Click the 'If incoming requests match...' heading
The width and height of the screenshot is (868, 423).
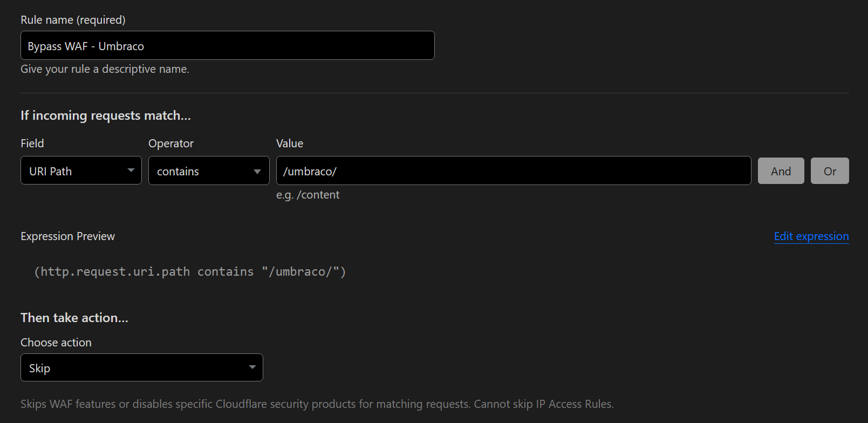106,115
